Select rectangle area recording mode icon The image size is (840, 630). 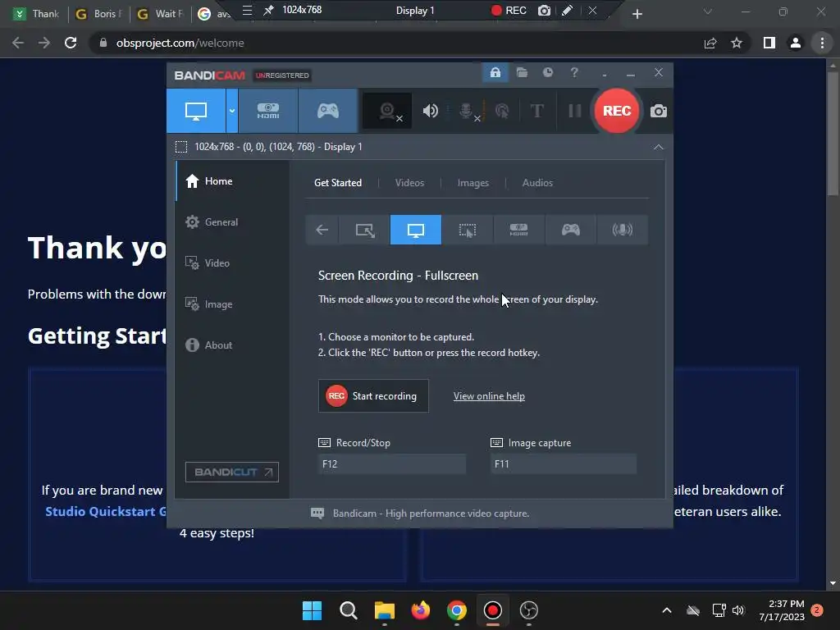(365, 230)
